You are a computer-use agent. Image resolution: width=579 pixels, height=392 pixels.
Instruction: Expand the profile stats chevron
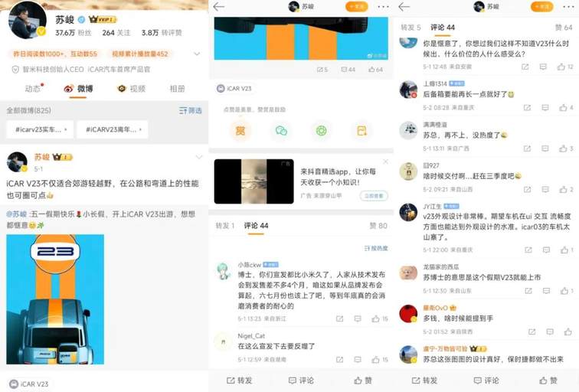[197, 54]
